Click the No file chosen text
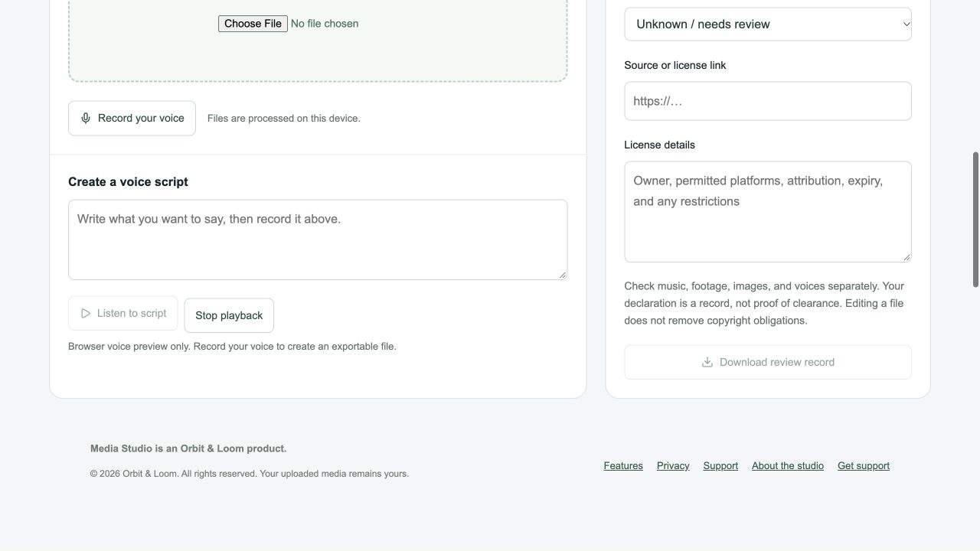The height and width of the screenshot is (551, 980). (325, 24)
